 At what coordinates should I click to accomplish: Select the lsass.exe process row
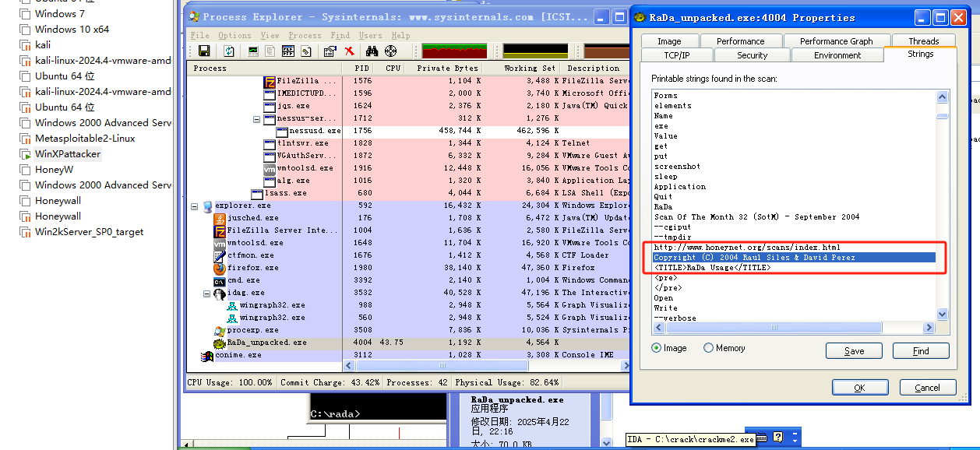(408, 193)
